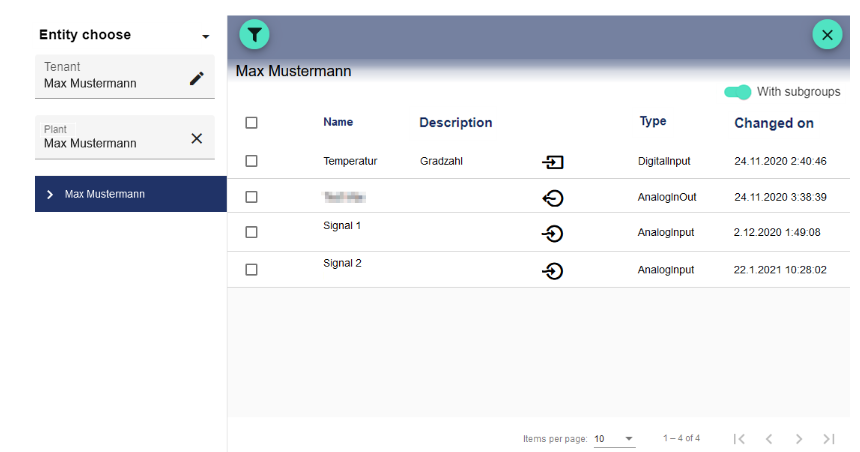Check the Temperatur row checkbox
The image size is (860, 452).
point(251,161)
